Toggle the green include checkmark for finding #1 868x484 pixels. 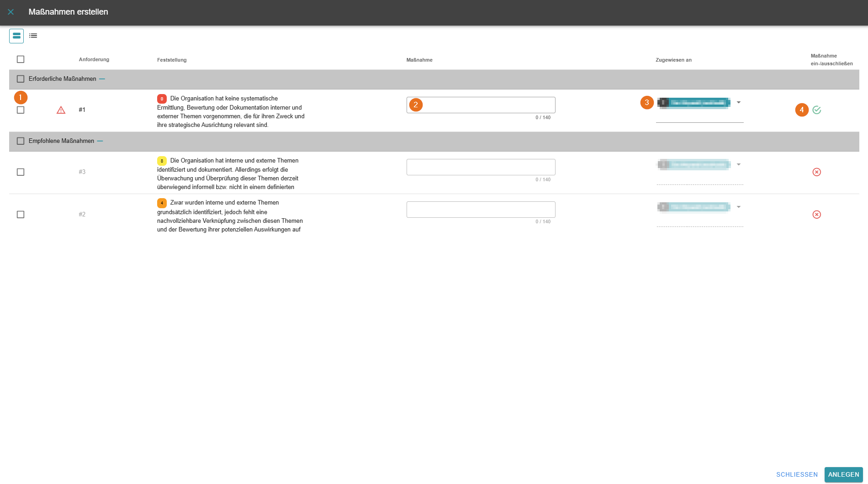[x=817, y=110]
